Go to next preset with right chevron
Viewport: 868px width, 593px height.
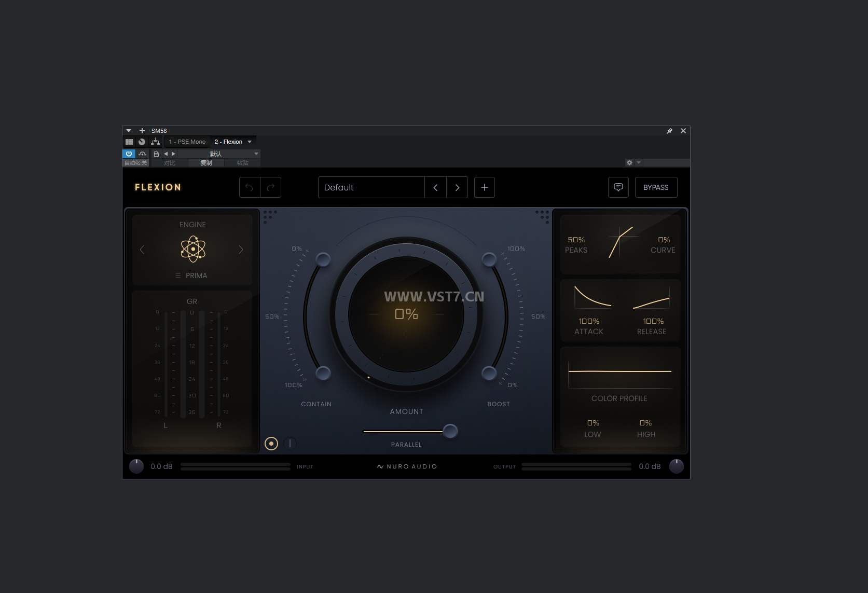(457, 187)
